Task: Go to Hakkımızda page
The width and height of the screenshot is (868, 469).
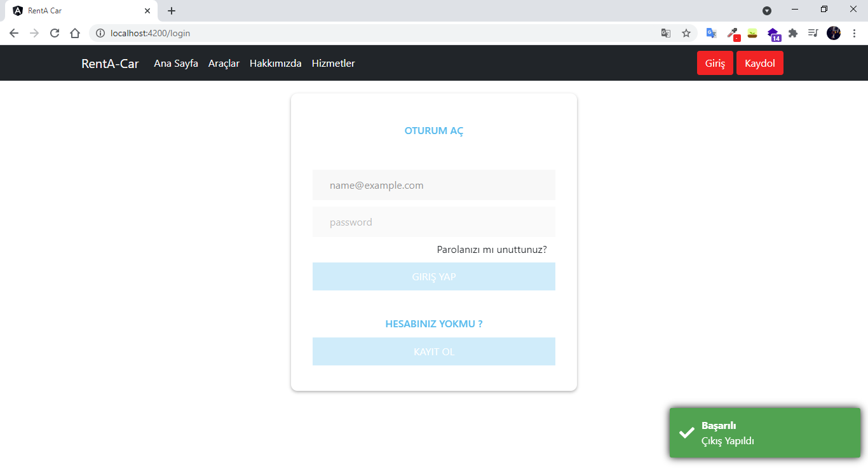Action: (x=275, y=64)
